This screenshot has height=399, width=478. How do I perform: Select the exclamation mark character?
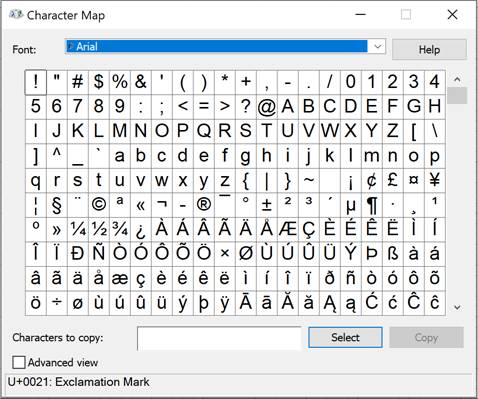point(36,82)
